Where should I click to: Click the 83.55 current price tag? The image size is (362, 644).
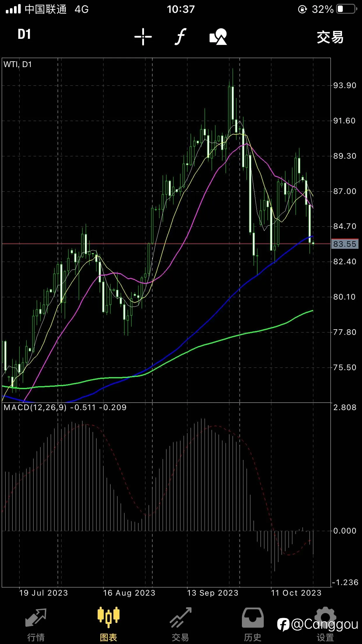click(x=345, y=244)
